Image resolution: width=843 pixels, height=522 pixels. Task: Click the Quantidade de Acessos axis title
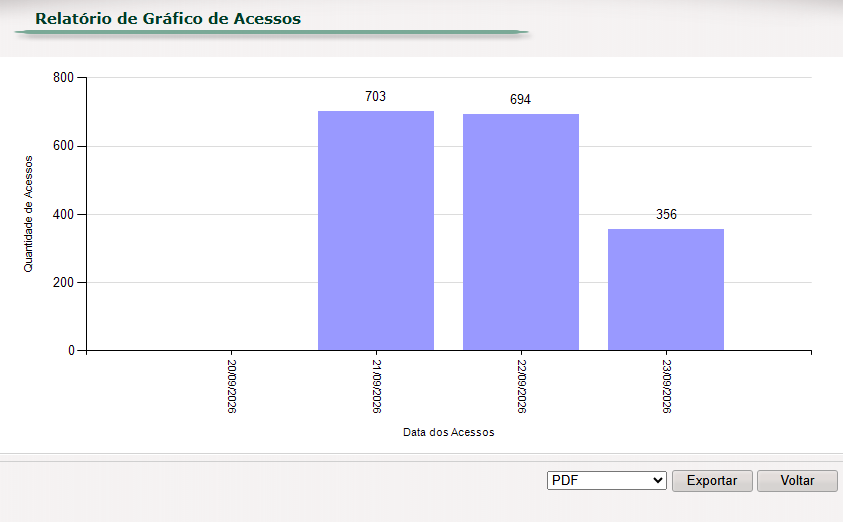(x=28, y=214)
